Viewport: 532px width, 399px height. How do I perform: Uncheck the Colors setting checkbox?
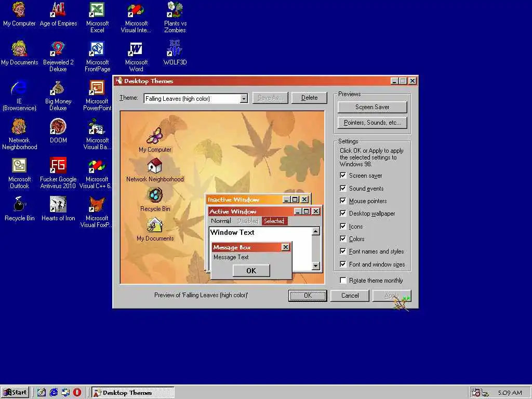point(343,239)
